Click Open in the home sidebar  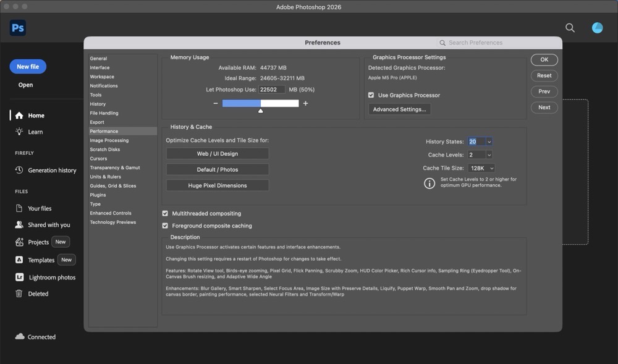(25, 85)
